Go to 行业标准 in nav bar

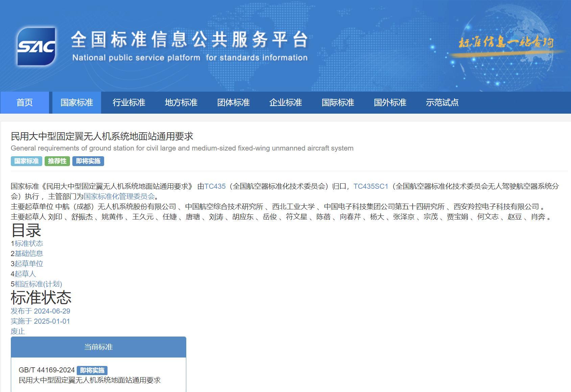click(129, 102)
